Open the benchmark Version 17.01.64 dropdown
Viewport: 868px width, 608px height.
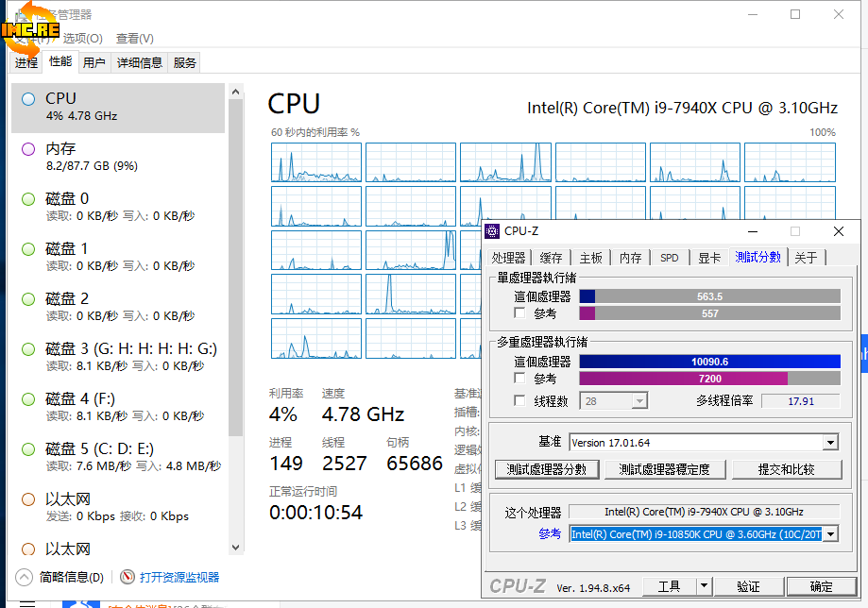coord(829,443)
